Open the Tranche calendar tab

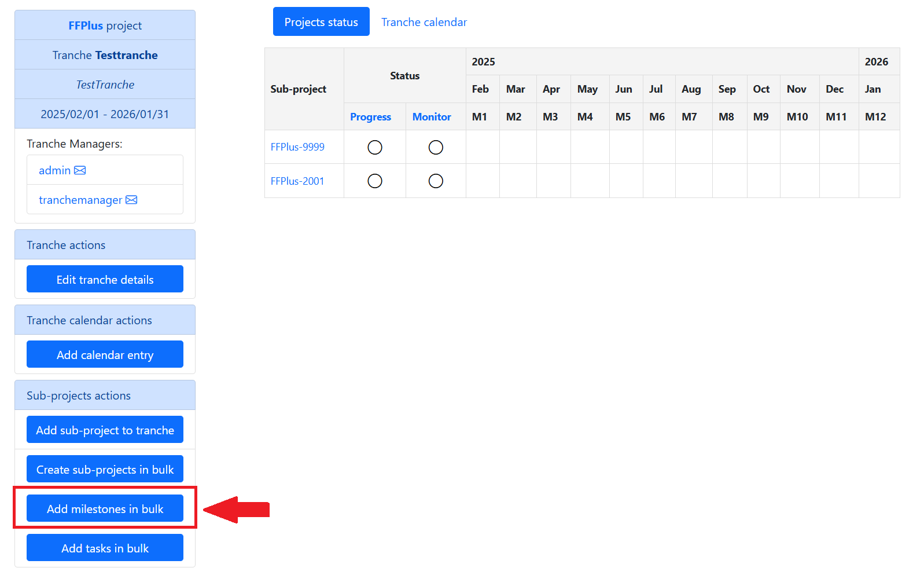coord(424,22)
